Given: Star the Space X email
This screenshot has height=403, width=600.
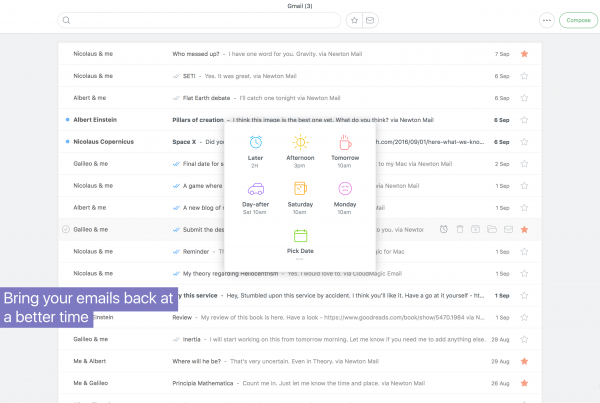Looking at the screenshot, I should 524,142.
